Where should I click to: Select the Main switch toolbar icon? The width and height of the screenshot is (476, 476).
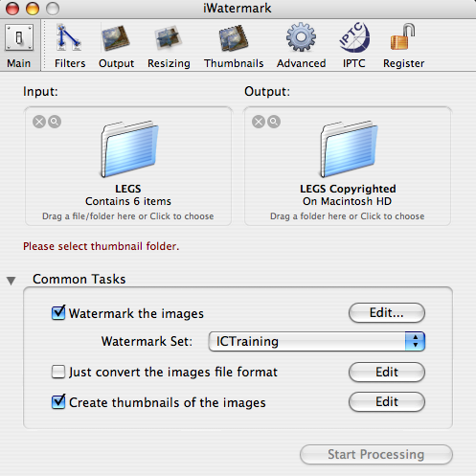tap(19, 46)
